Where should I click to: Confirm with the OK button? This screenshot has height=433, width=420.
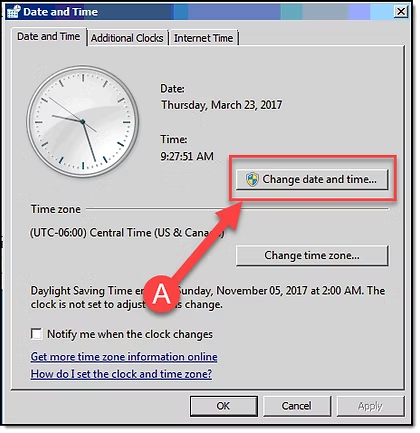point(224,406)
